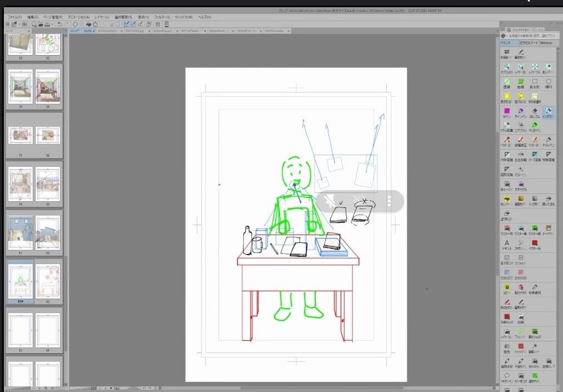Click the undo arrow in toolbar
The height and width of the screenshot is (392, 563).
click(59, 24)
